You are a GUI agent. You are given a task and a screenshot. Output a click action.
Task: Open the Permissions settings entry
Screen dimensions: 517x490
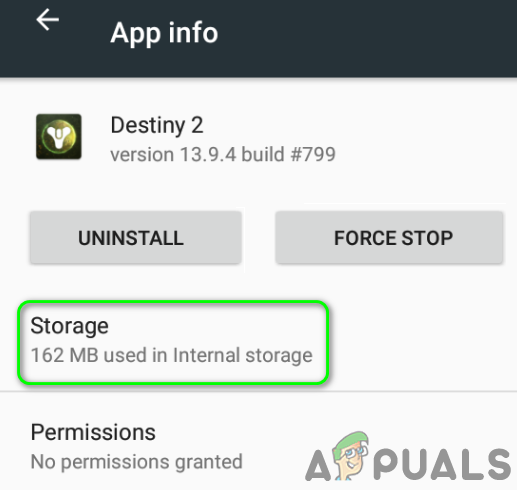coord(258,447)
